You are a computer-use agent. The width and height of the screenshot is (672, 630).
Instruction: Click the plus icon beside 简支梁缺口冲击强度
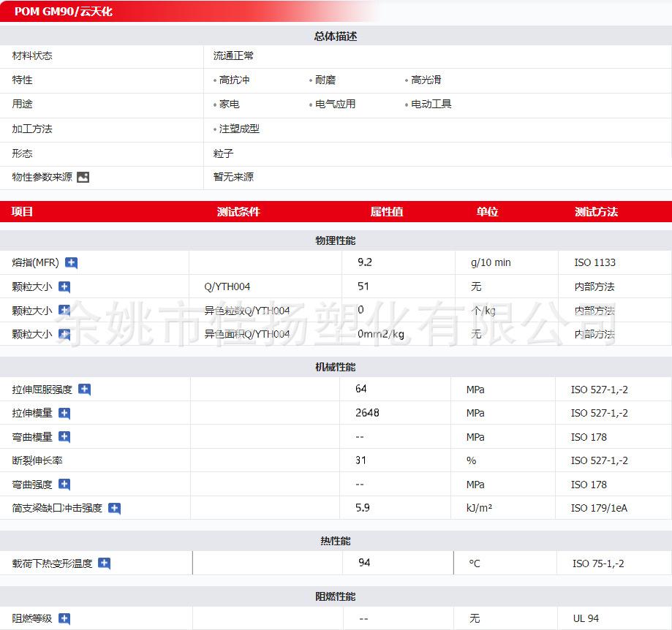coord(114,508)
